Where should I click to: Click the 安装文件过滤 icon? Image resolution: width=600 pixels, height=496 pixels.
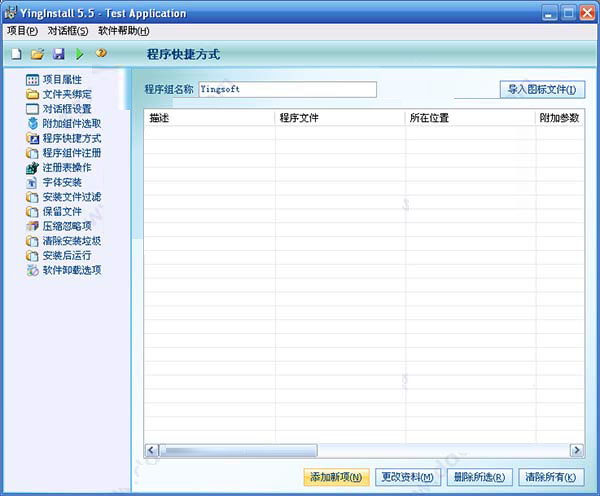33,197
